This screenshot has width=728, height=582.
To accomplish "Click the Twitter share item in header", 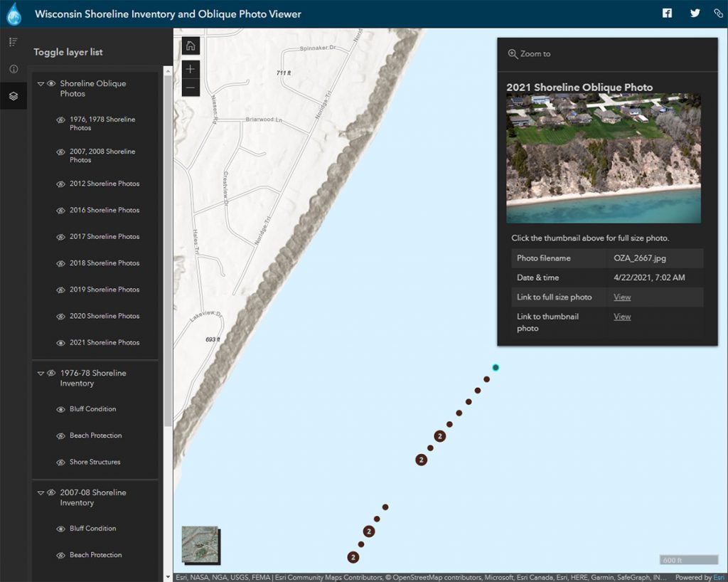I will 695,13.
